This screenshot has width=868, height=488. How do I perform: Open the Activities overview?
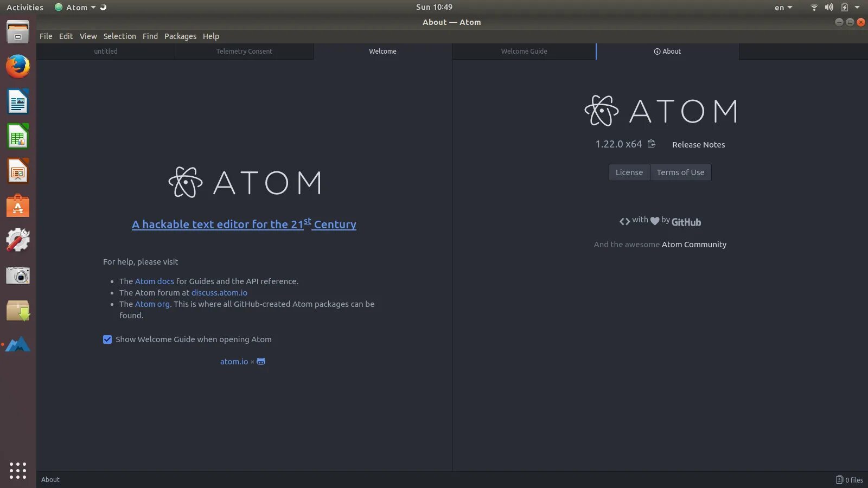25,7
